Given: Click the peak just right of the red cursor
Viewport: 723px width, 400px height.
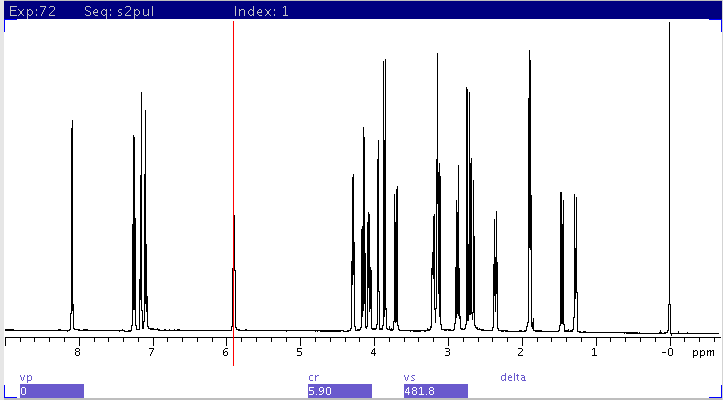Looking at the screenshot, I should [x=235, y=272].
